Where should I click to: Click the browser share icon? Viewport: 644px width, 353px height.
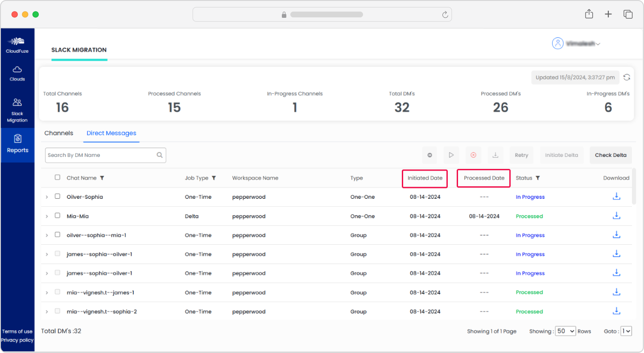pyautogui.click(x=589, y=14)
